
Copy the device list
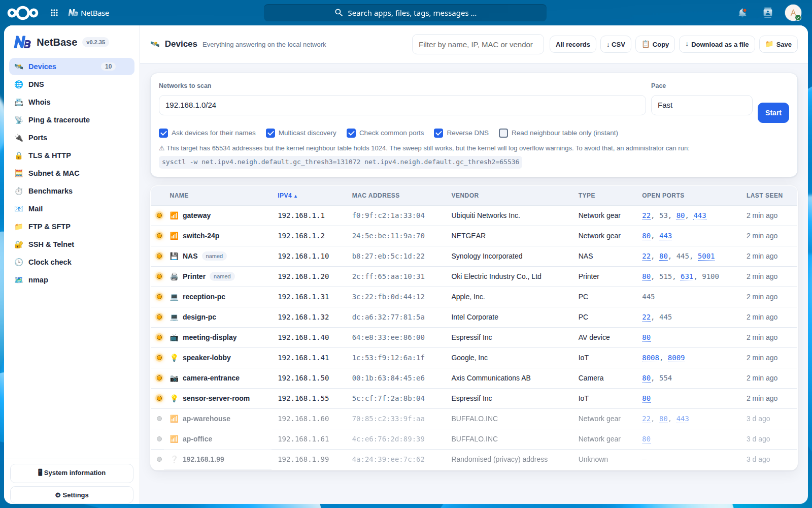tap(655, 45)
